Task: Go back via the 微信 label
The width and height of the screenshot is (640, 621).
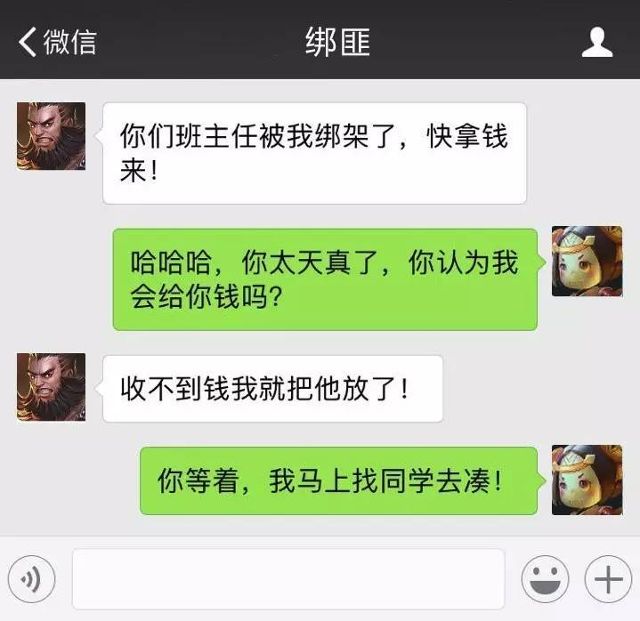Action: [x=70, y=42]
